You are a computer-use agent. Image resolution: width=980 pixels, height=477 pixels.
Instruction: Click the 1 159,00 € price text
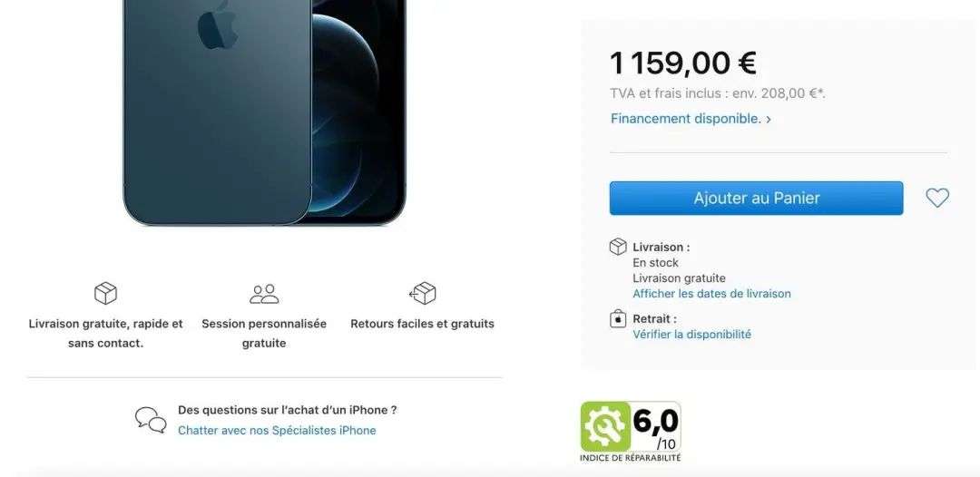683,63
